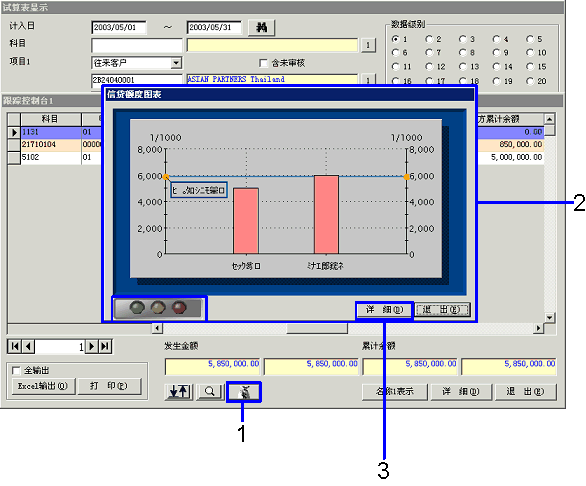Go to the previous record
The image size is (586, 486).
[28, 347]
